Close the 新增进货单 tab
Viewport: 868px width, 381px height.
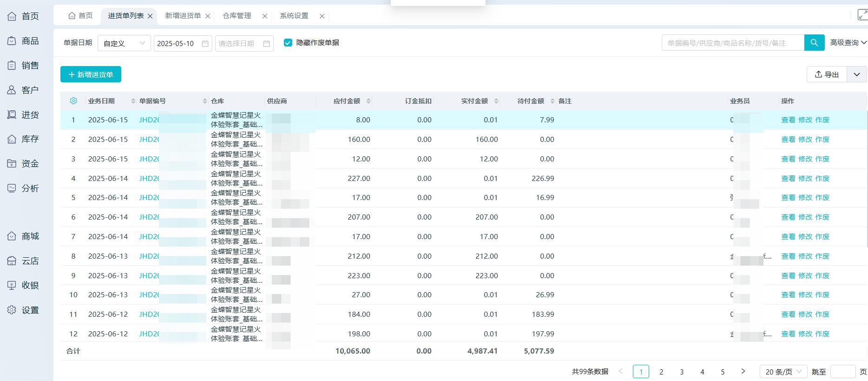[x=208, y=16]
